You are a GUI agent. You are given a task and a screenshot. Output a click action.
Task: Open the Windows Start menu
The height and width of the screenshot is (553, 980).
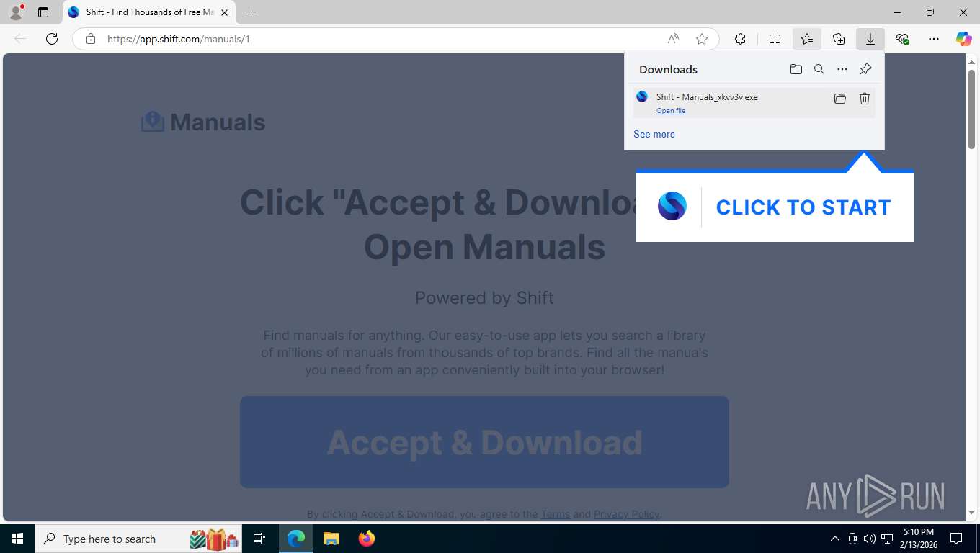tap(17, 539)
